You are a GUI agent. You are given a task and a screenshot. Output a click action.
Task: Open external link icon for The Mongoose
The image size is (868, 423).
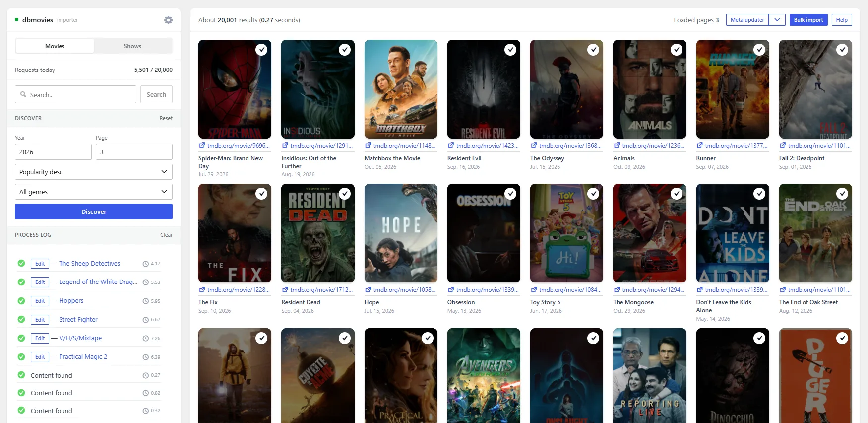click(617, 290)
